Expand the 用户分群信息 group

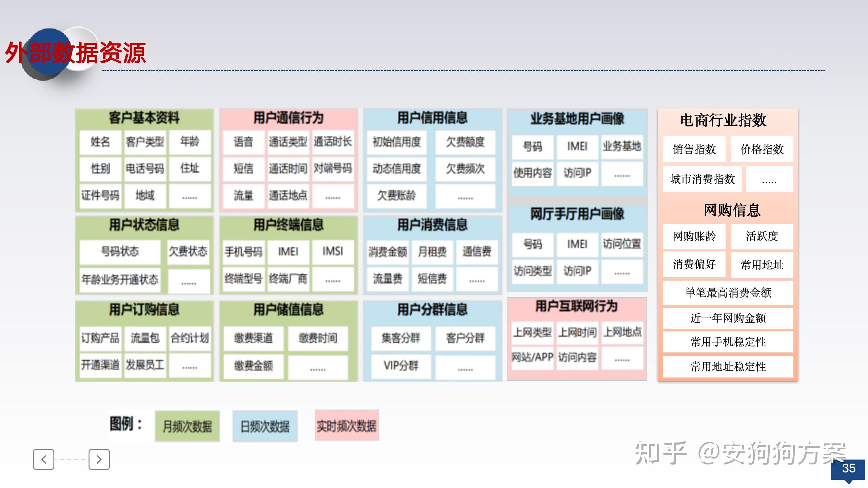pyautogui.click(x=433, y=308)
